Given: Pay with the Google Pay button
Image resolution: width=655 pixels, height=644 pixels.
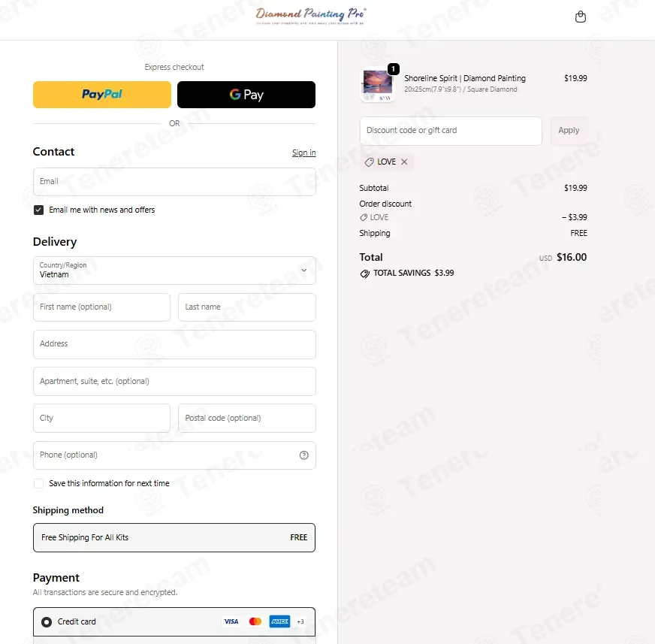Looking at the screenshot, I should point(246,95).
